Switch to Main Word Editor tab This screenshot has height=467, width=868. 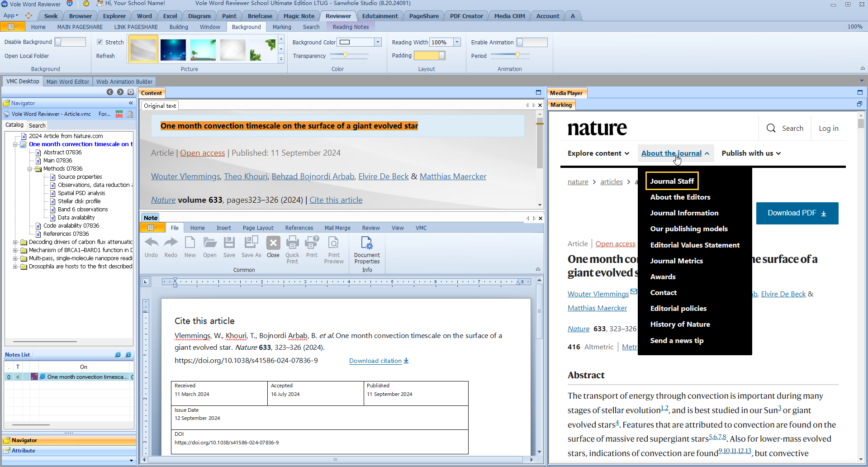click(x=68, y=81)
